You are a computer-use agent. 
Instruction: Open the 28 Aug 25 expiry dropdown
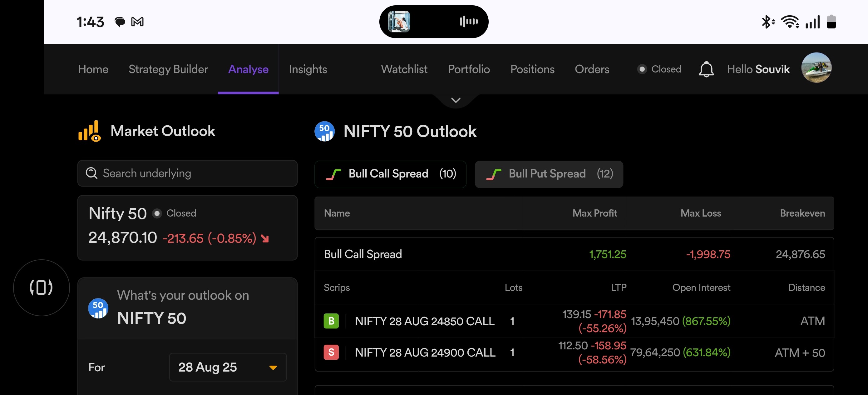[x=228, y=367]
